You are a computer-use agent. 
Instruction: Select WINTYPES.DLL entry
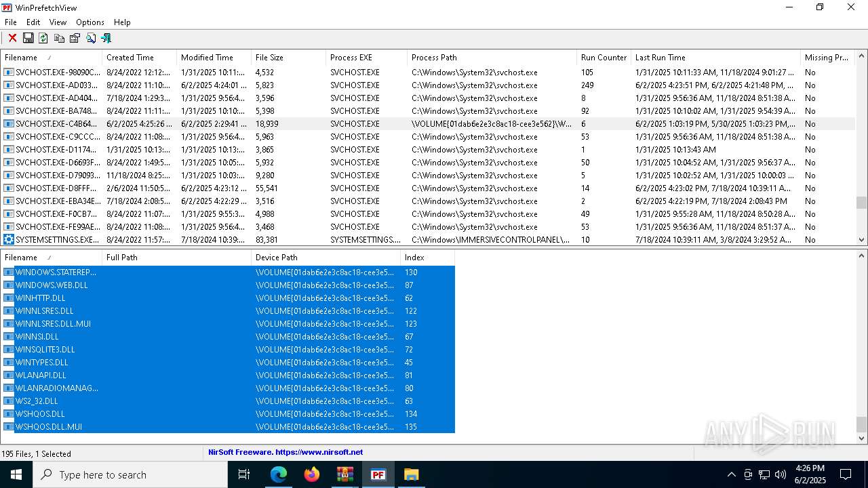228,363
